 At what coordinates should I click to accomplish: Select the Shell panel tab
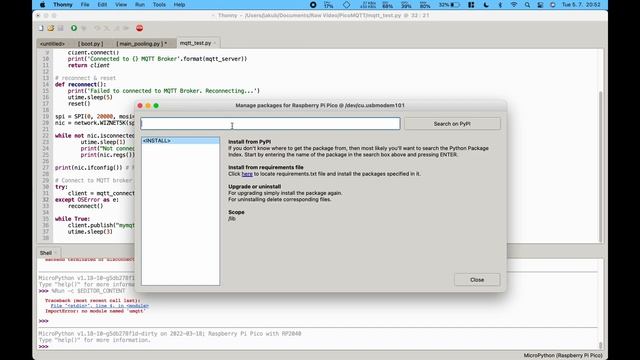point(46,253)
